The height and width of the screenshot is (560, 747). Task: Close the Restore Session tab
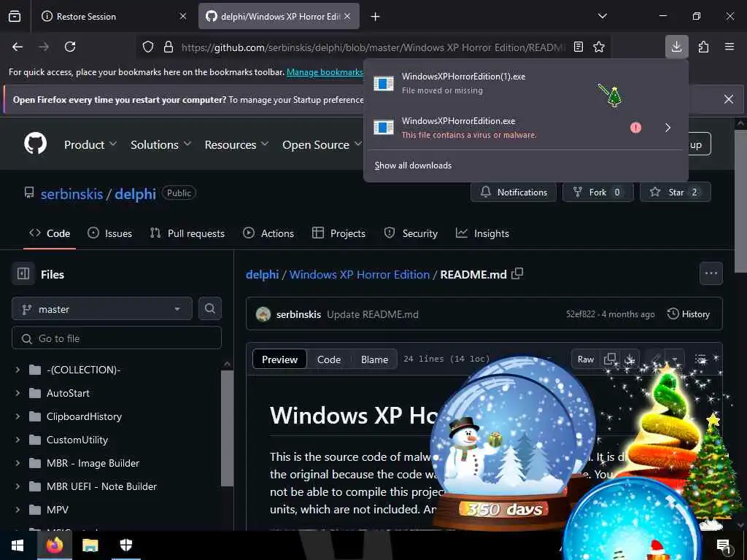point(183,16)
